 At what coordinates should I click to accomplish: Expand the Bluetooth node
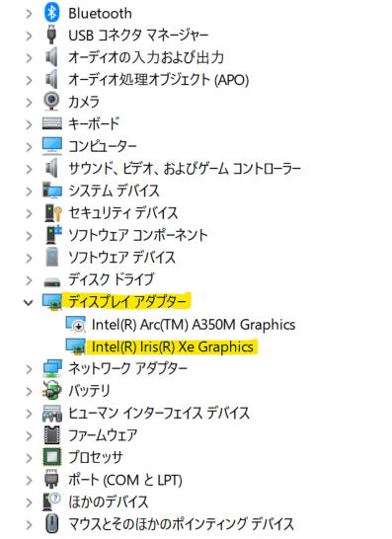click(x=29, y=14)
